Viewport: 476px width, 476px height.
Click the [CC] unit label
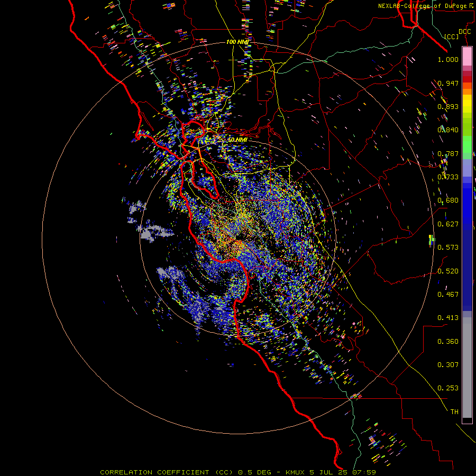click(452, 36)
